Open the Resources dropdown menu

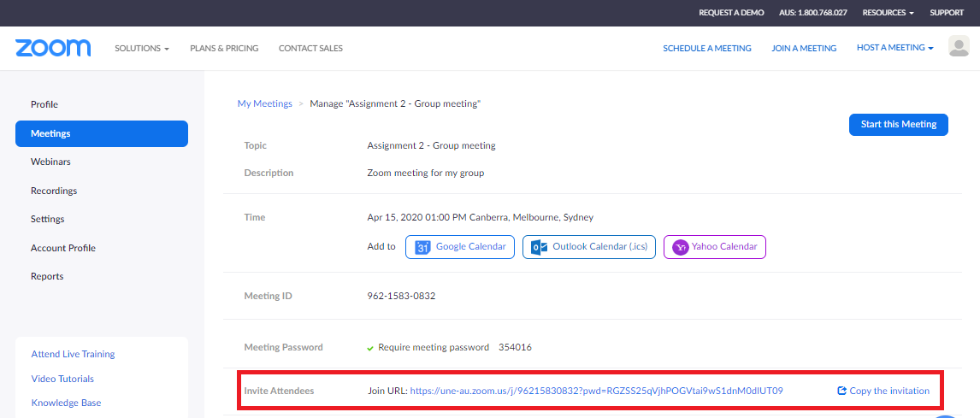[888, 13]
